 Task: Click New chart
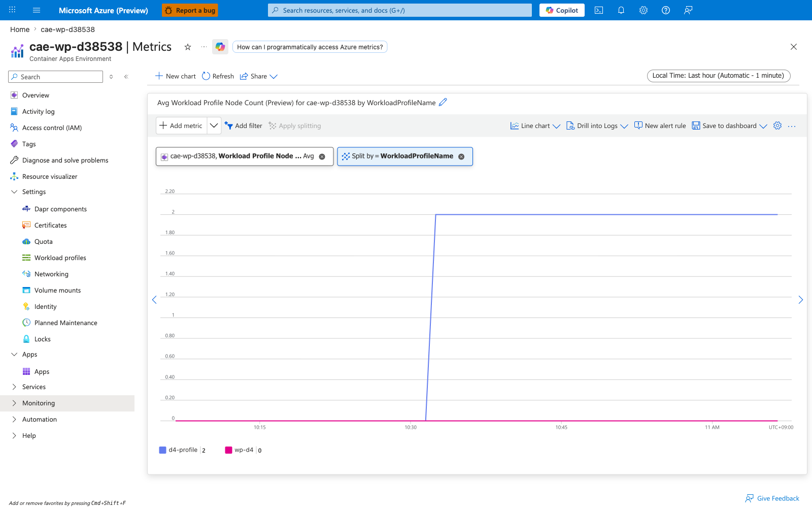(x=175, y=76)
